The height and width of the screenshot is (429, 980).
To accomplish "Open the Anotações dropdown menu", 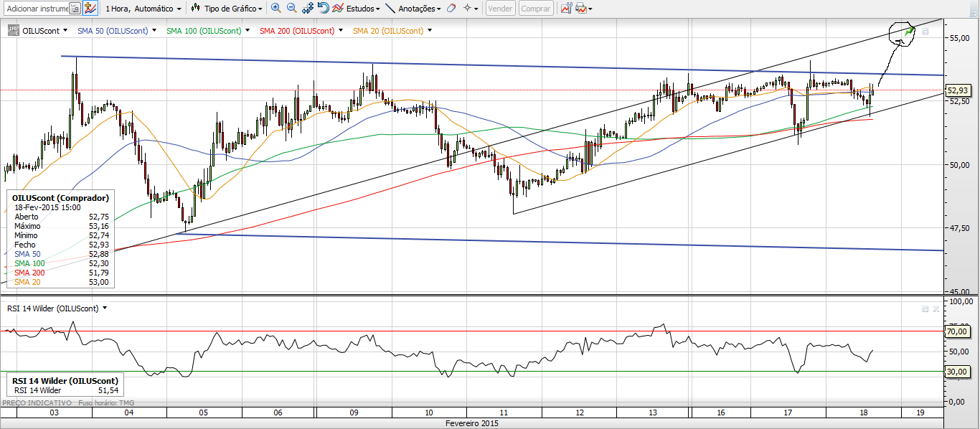I will pyautogui.click(x=420, y=9).
